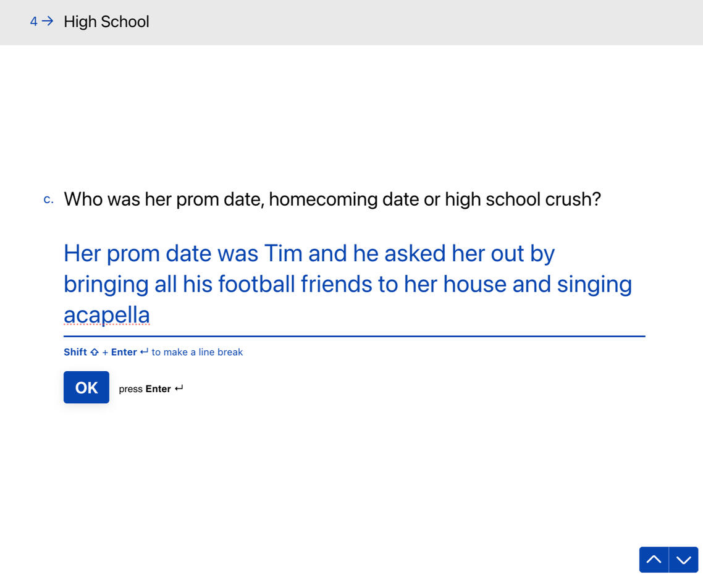
Task: Click "to make a line break" hint text
Action: point(197,352)
